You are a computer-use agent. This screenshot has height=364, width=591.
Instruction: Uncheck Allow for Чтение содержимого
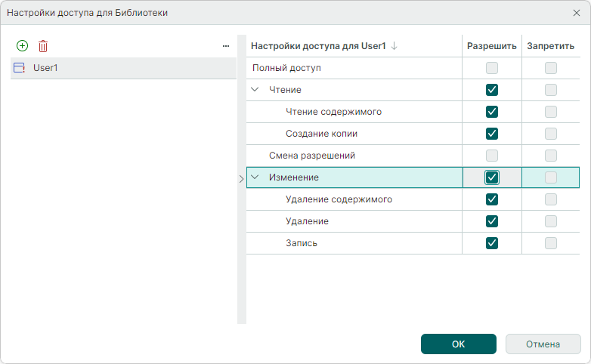(x=492, y=112)
